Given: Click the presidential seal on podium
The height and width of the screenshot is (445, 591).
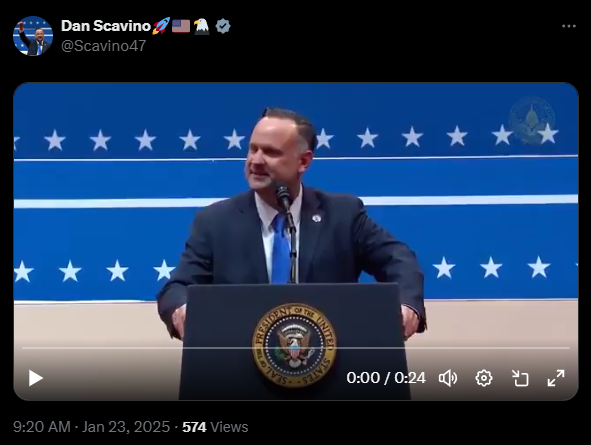Looking at the screenshot, I should pyautogui.click(x=294, y=345).
